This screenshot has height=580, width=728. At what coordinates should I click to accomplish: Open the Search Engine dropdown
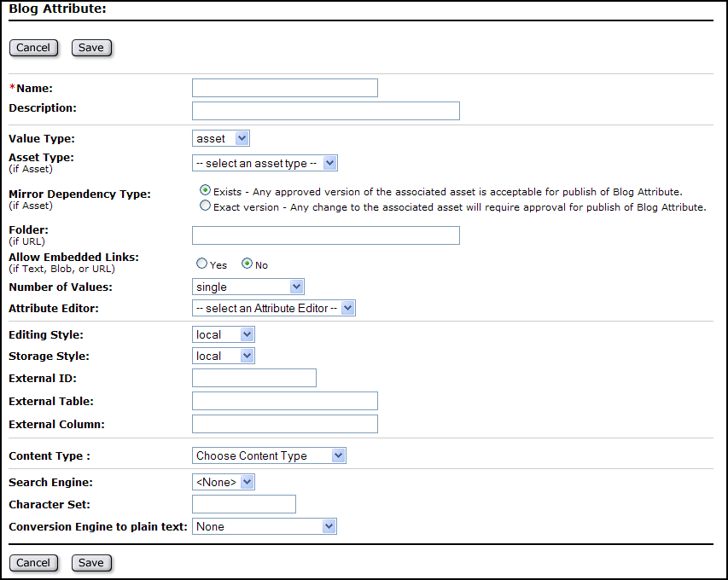(224, 482)
